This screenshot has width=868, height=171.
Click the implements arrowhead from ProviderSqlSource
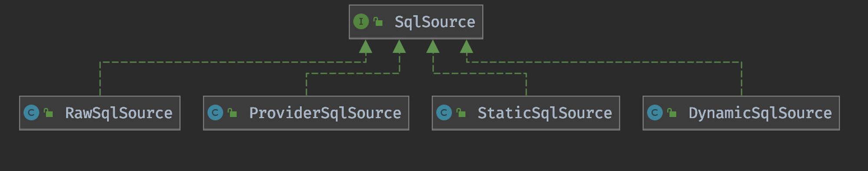click(x=399, y=47)
